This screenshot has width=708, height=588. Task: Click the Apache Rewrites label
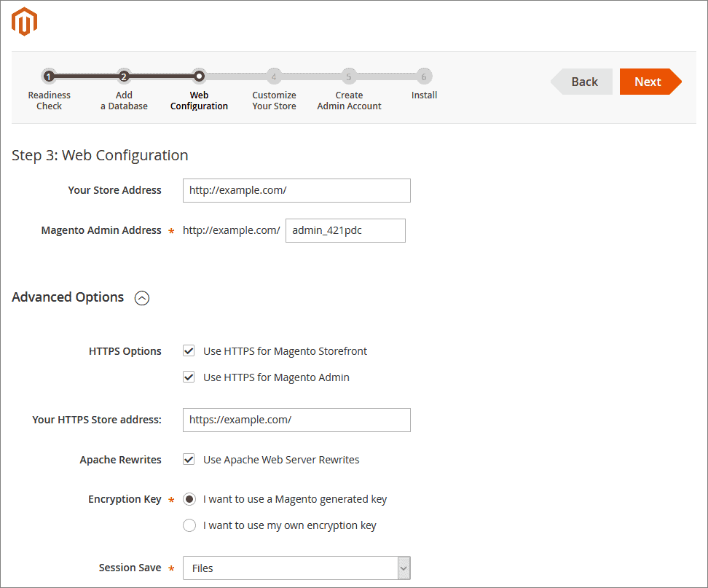121,460
